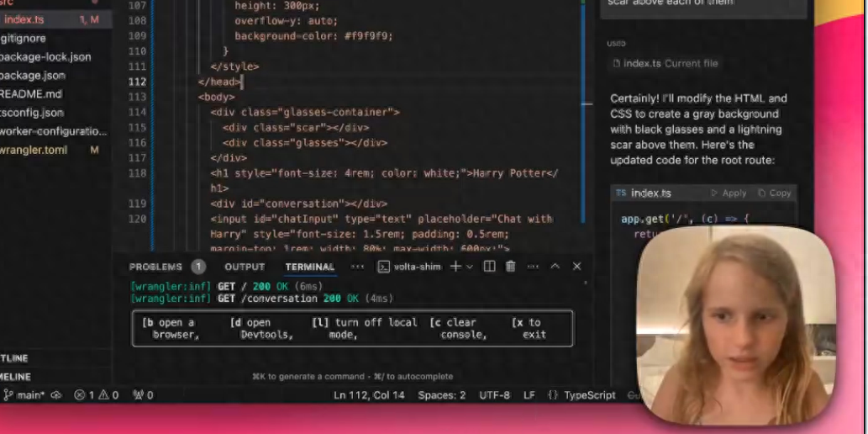The width and height of the screenshot is (868, 434).
Task: Open wrangler.toml in the file explorer
Action: [34, 150]
